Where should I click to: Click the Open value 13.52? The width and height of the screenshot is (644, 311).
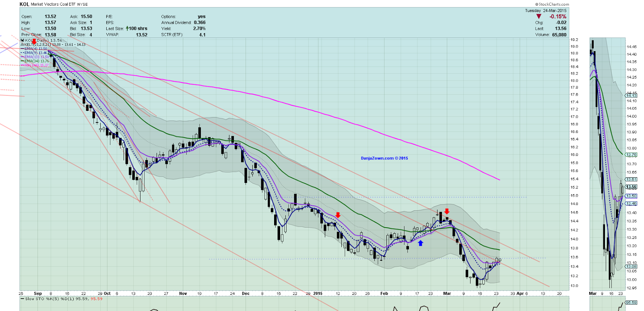point(50,17)
